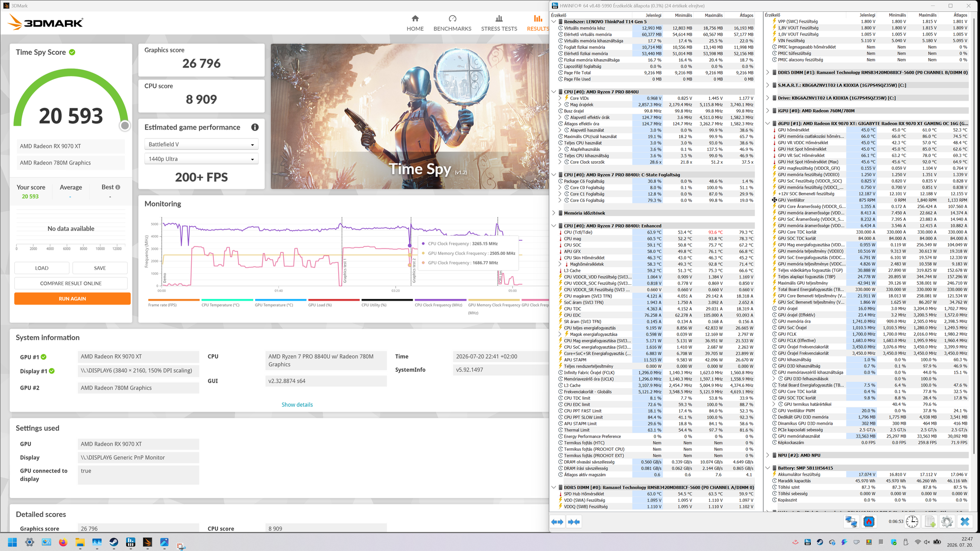Switch to HWiNFO from the taskbar

point(131,542)
